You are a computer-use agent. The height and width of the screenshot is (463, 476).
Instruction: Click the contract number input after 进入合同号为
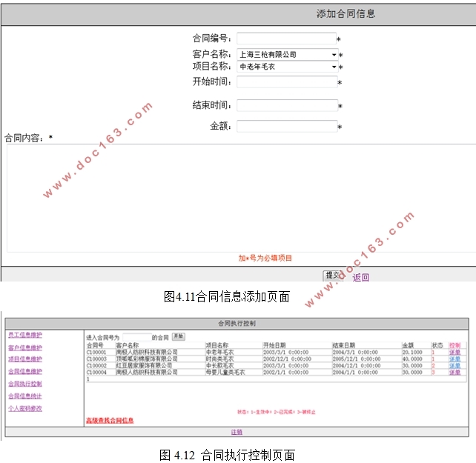137,337
